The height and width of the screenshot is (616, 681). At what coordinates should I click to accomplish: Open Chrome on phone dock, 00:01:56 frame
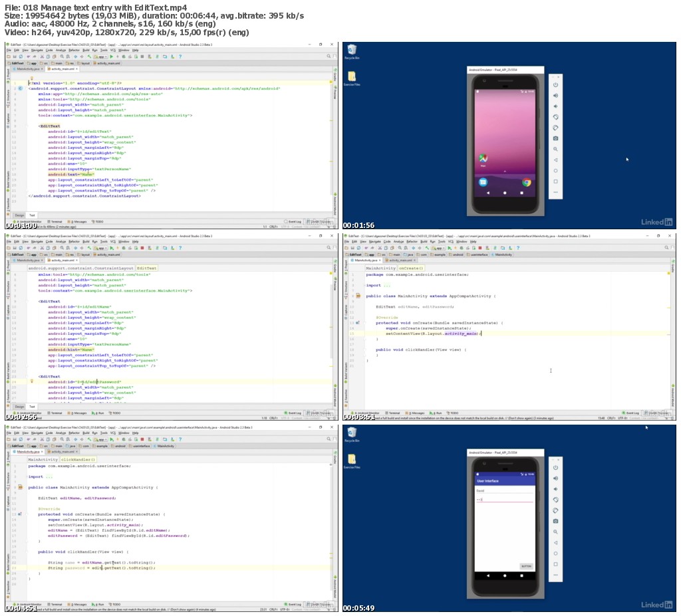click(x=527, y=182)
